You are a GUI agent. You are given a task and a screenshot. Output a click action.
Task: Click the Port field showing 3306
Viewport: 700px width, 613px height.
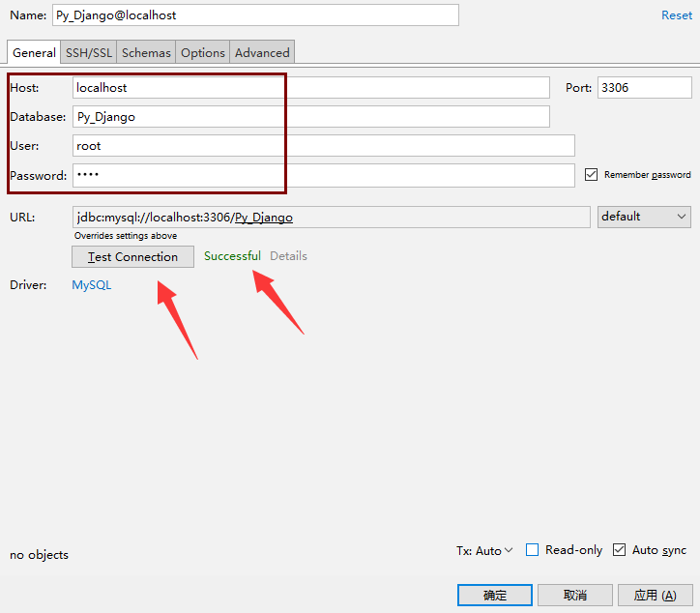coord(645,88)
